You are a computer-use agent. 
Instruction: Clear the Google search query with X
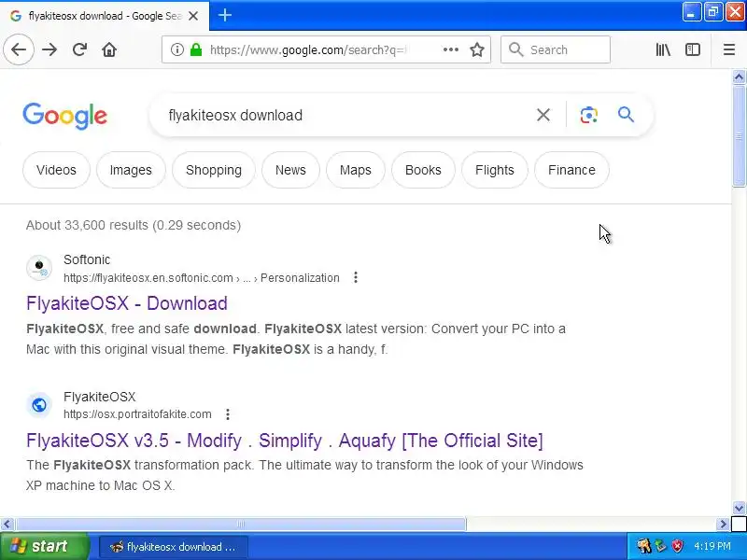[543, 115]
